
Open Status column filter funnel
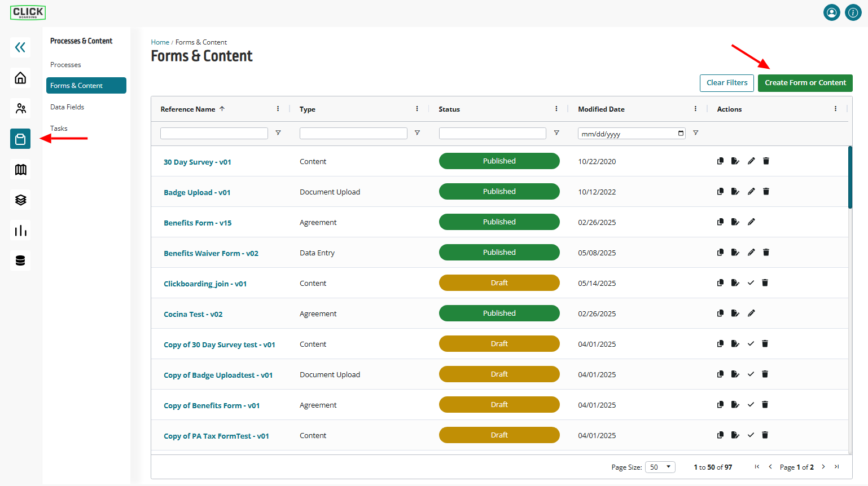coord(556,133)
